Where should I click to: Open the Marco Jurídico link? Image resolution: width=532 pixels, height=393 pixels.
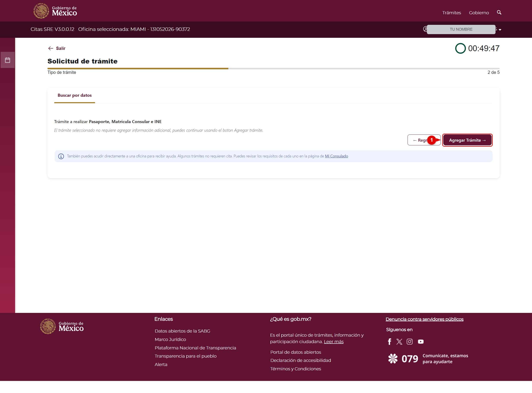[x=170, y=339]
